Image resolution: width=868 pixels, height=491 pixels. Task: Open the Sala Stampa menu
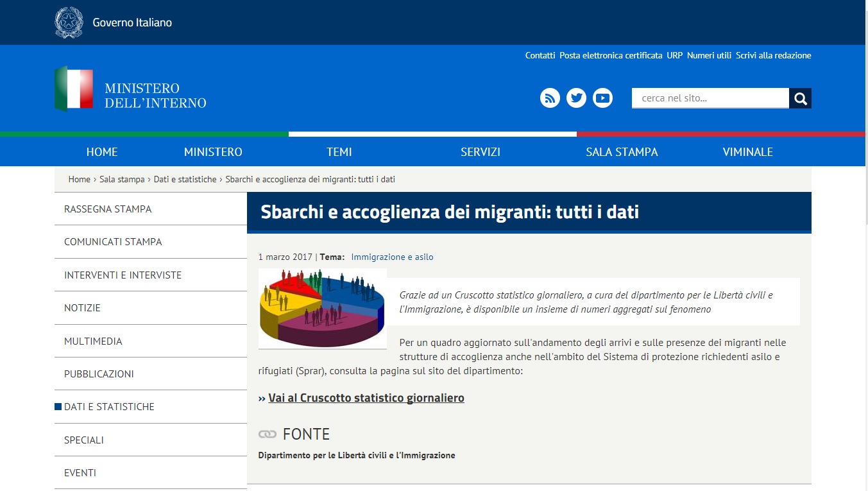pos(622,152)
